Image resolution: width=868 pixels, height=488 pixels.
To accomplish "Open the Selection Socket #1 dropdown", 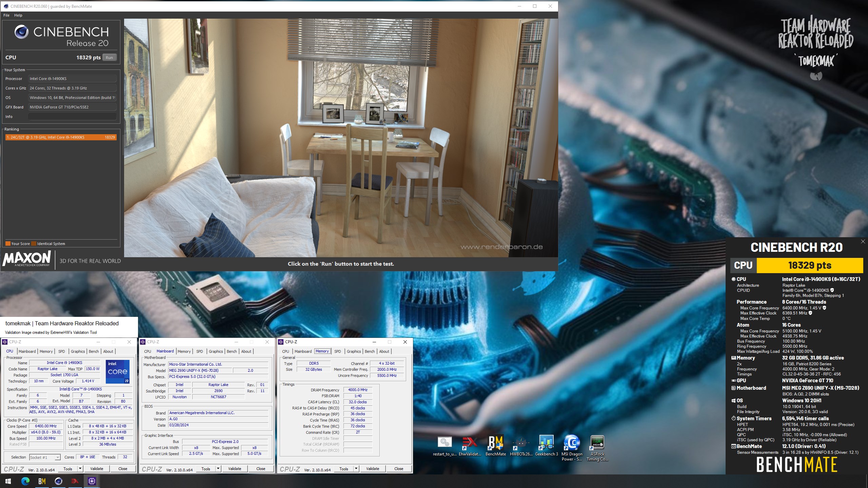I will (x=45, y=457).
